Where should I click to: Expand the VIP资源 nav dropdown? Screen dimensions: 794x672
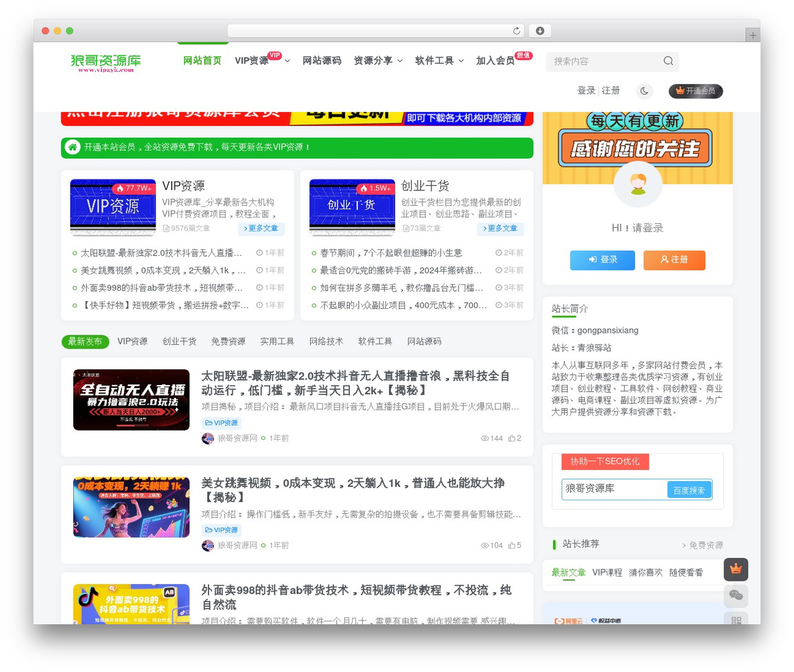point(287,61)
